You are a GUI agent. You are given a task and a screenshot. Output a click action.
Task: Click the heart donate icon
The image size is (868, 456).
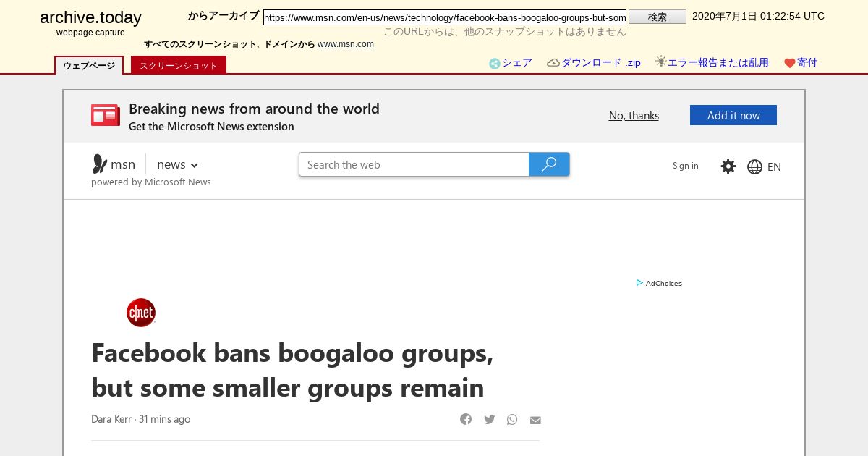[790, 64]
